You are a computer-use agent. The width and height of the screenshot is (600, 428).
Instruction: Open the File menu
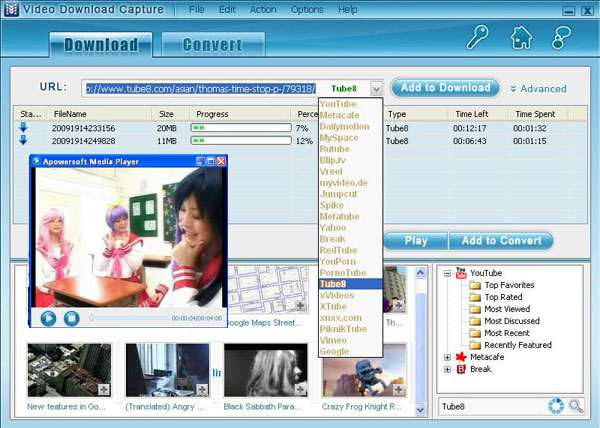[196, 9]
